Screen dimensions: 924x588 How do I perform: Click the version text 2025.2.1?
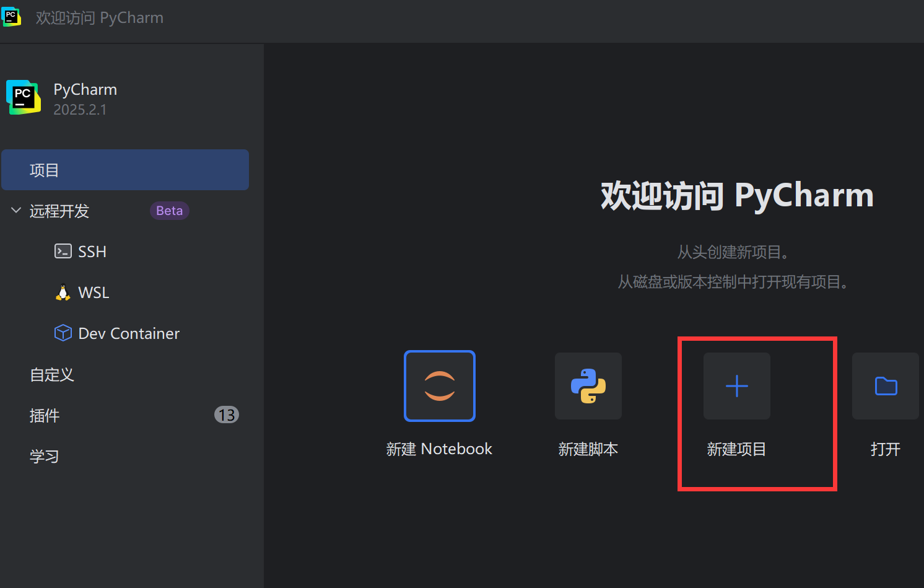coord(80,110)
